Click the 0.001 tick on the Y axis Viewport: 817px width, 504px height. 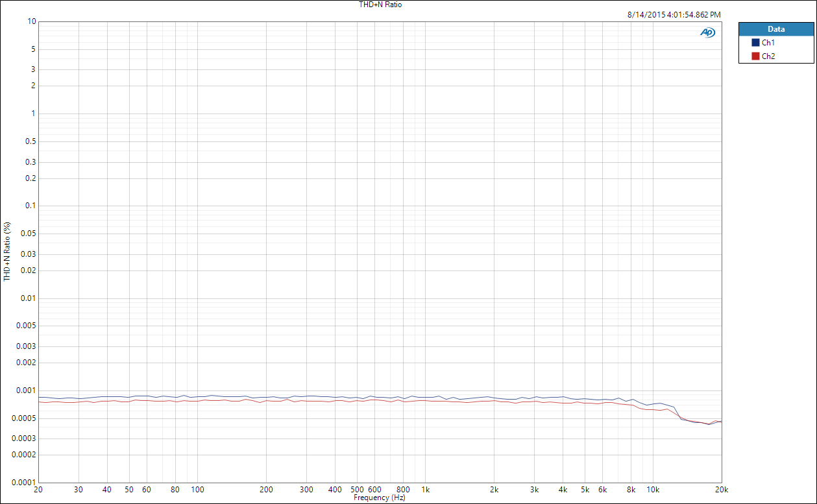26,390
